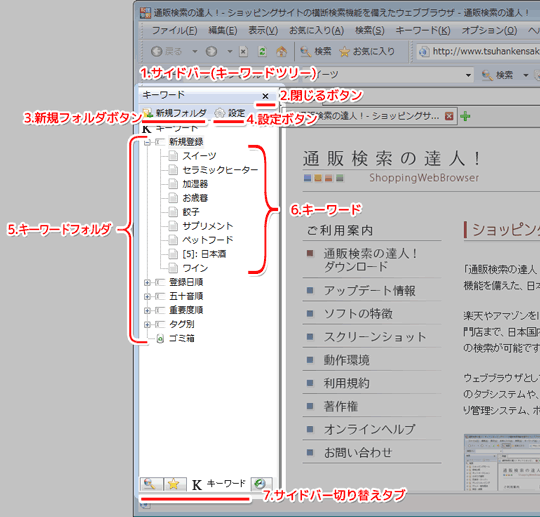Click the 新規フォルダ button in sidebar
The height and width of the screenshot is (517, 540).
(x=175, y=113)
